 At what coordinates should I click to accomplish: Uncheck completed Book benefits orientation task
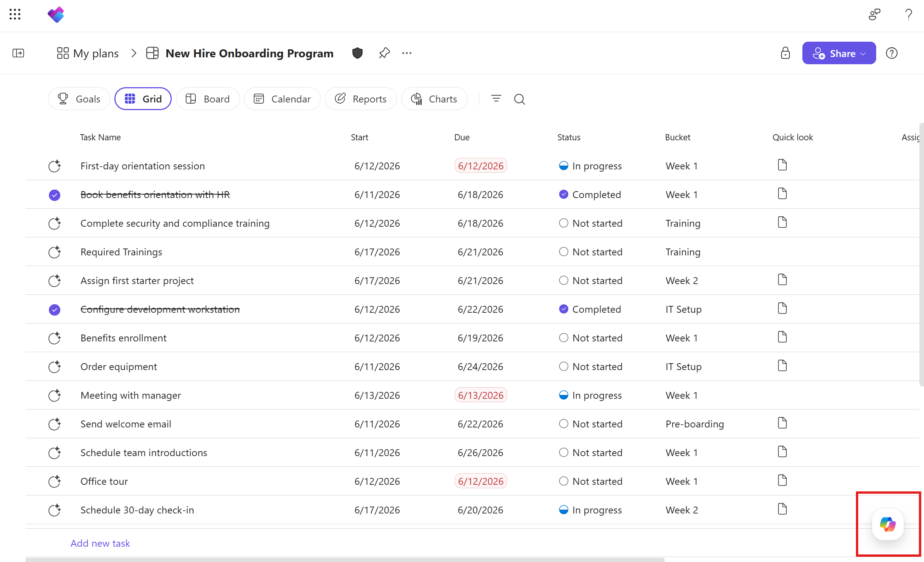pos(55,195)
